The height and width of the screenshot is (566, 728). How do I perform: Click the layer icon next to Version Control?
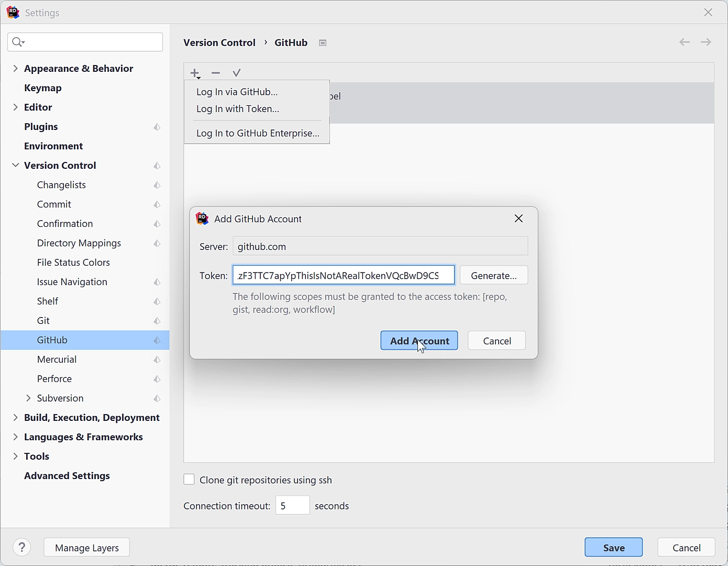(x=157, y=166)
